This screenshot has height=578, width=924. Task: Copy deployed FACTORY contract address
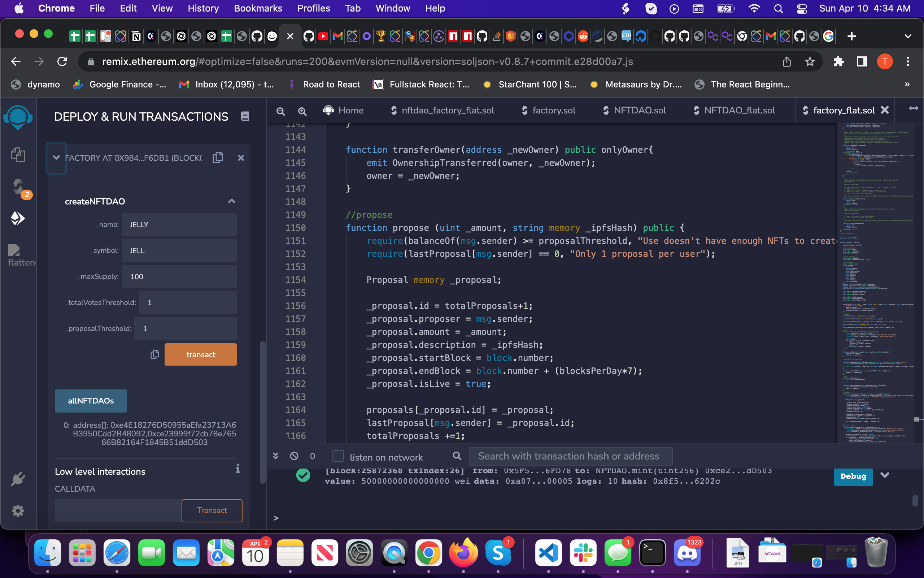pos(218,158)
